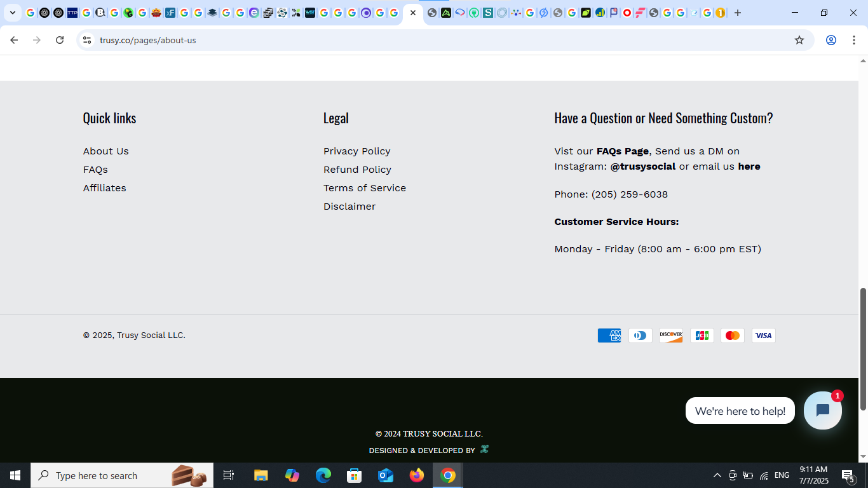Screen dimensions: 868x488
Task: Open a new tab with plus button
Action: [738, 13]
